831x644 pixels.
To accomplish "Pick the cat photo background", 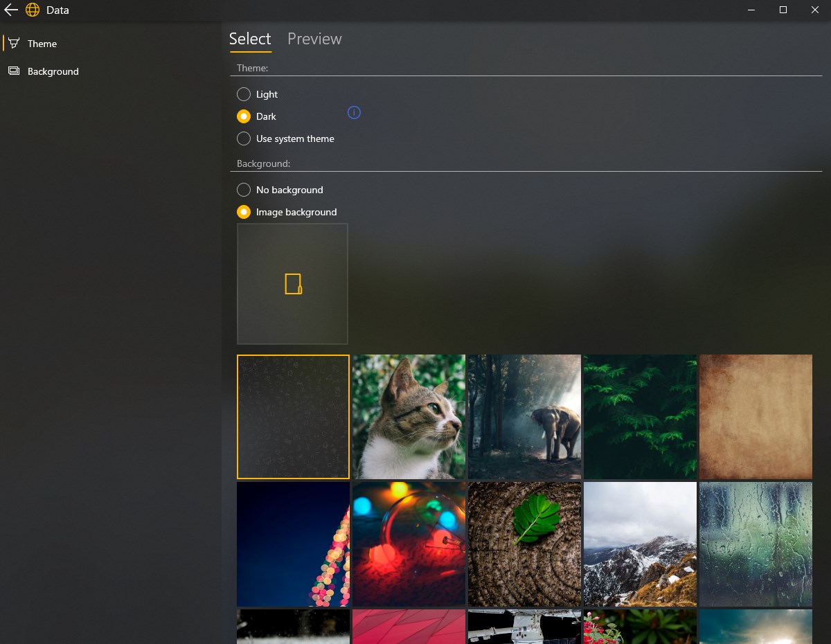I will [x=409, y=417].
